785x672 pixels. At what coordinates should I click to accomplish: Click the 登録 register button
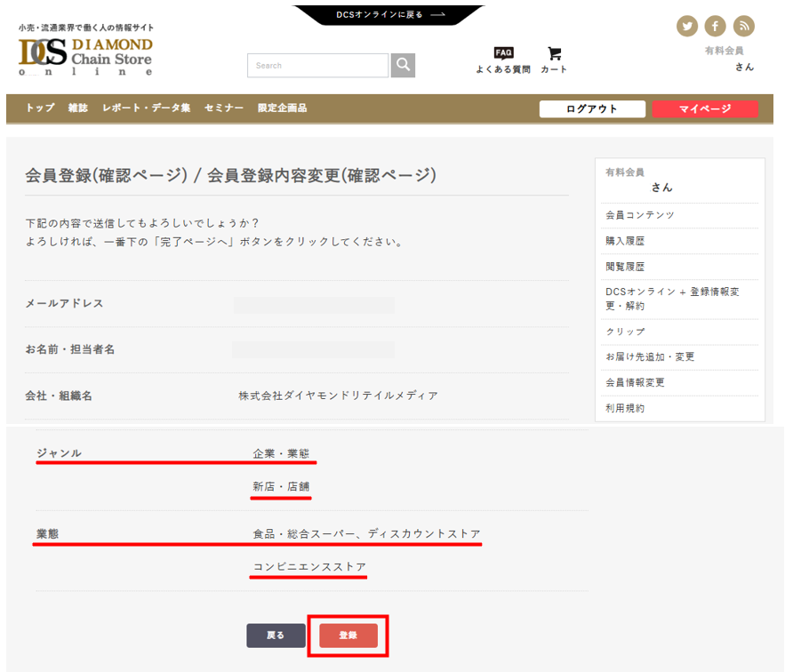click(348, 636)
